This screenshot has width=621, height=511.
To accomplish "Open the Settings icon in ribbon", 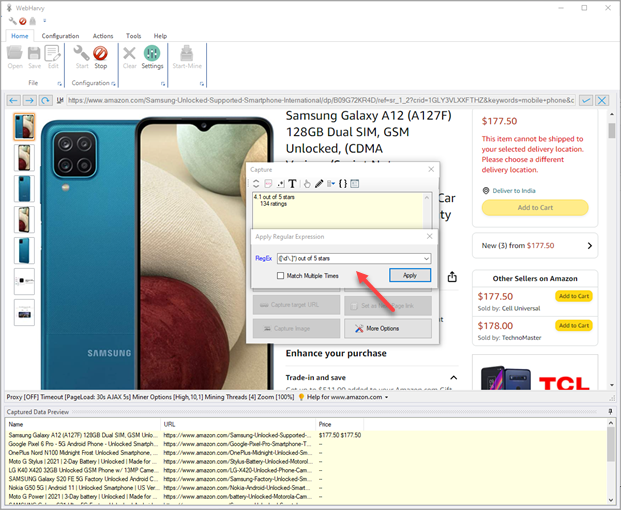I will pos(152,57).
